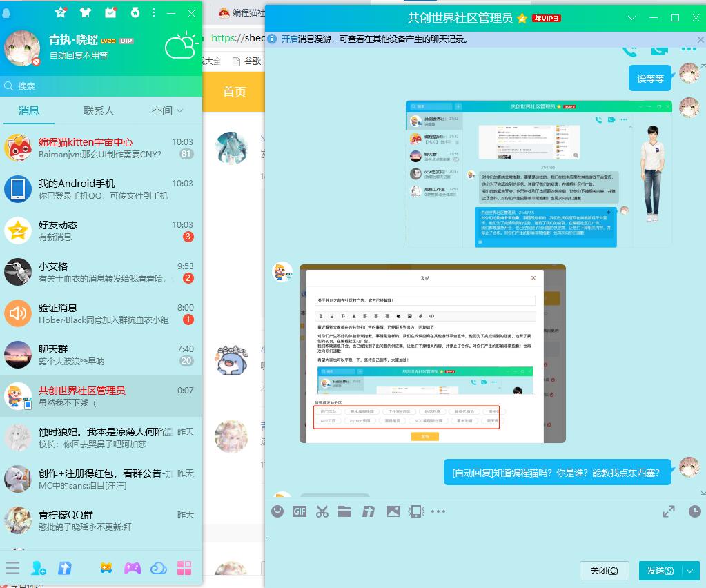Click the 关闭(C) button
706x588 pixels.
click(x=605, y=571)
